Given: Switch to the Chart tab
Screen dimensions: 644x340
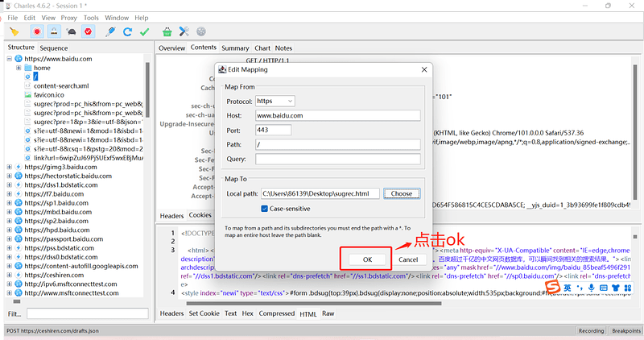Looking at the screenshot, I should click(262, 48).
